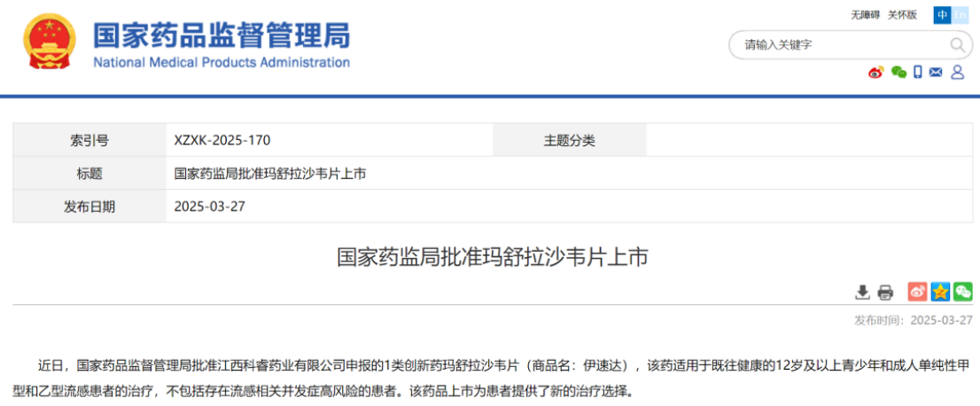Download the article using the download icon
The width and height of the screenshot is (980, 406).
coord(862,292)
